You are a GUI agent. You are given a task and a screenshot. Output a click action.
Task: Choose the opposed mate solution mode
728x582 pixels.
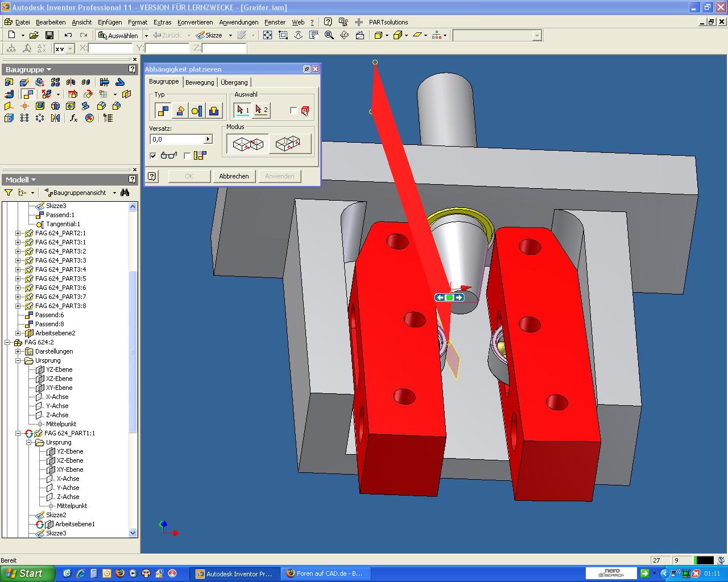[248, 144]
